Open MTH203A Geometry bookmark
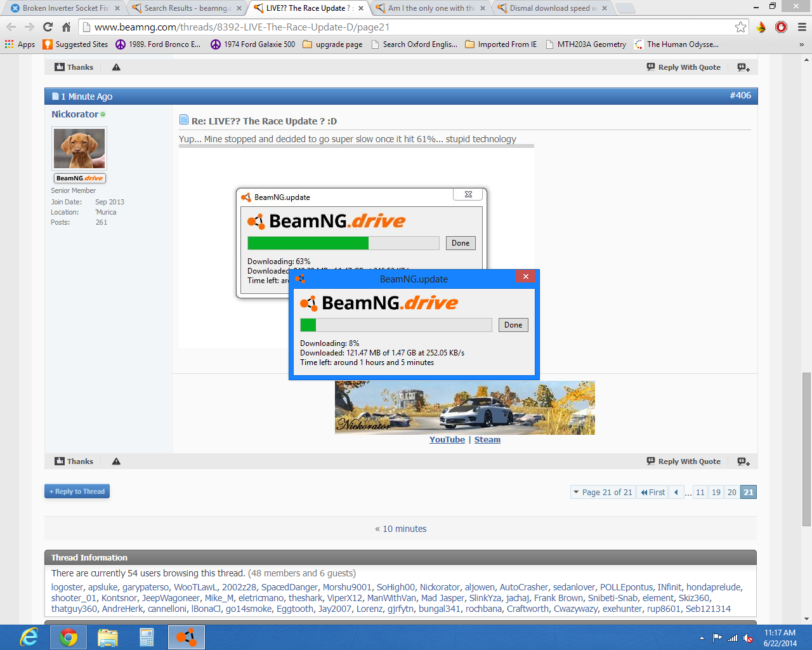Screen dimensions: 812x650 point(586,44)
